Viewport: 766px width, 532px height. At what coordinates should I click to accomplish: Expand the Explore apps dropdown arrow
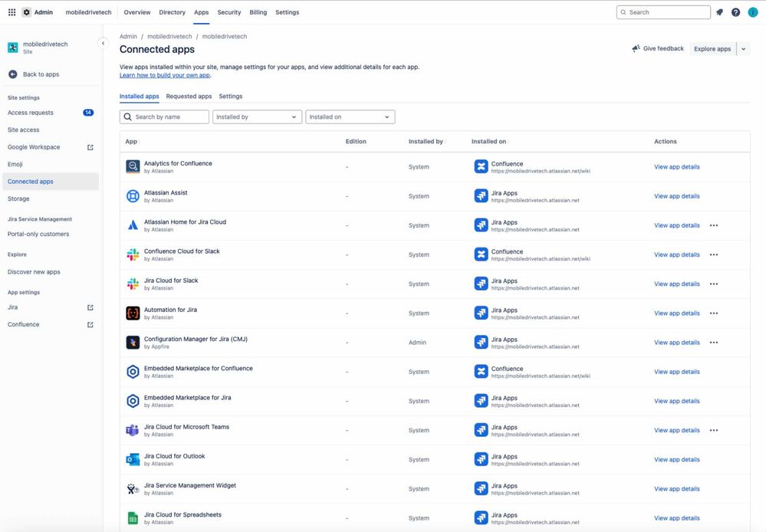click(x=744, y=49)
